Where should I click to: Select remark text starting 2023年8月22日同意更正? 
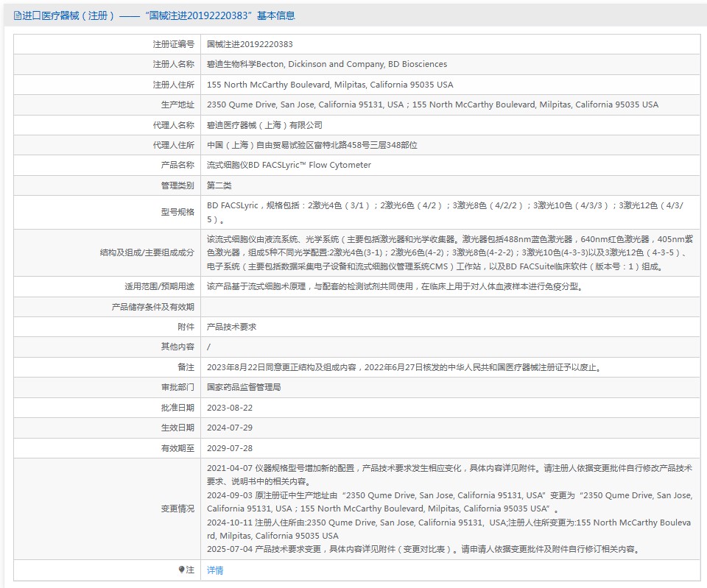coord(405,367)
